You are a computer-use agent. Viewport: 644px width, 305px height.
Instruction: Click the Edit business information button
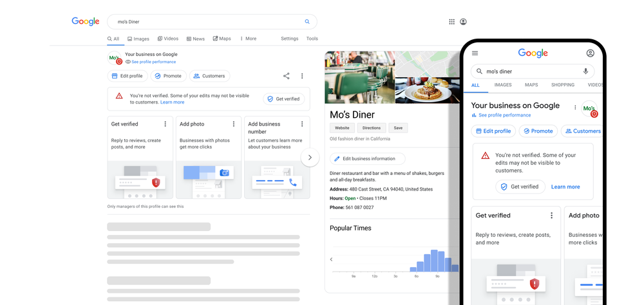[x=367, y=158]
